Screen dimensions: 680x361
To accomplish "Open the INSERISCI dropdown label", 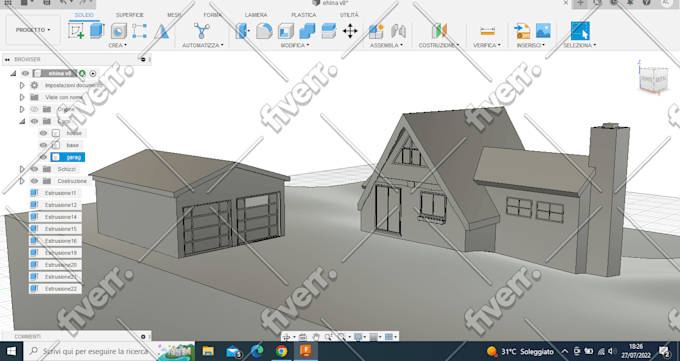I will tap(531, 45).
